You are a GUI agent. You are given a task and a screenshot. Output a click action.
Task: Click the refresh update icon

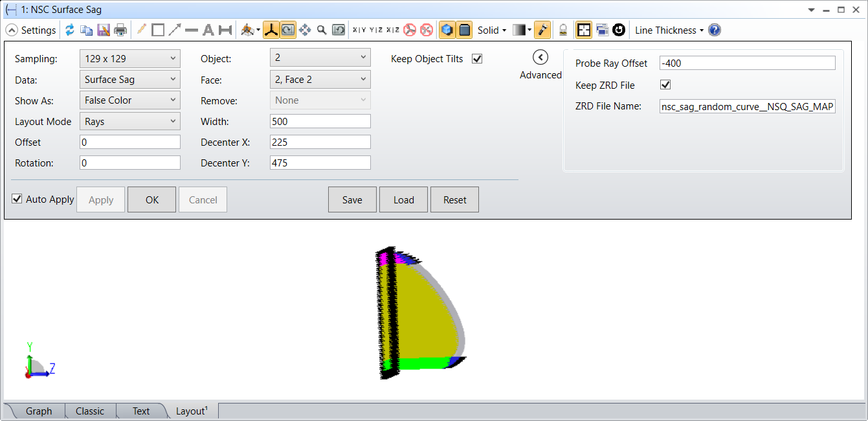pyautogui.click(x=70, y=30)
